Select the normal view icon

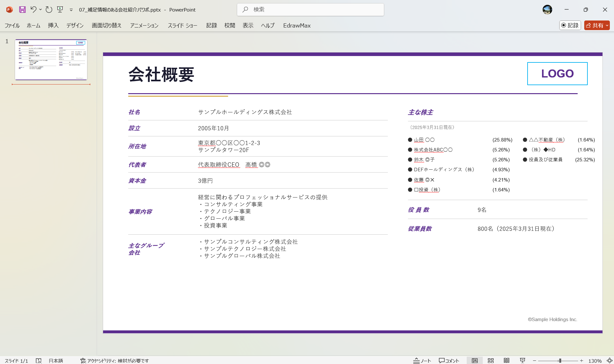(x=475, y=360)
